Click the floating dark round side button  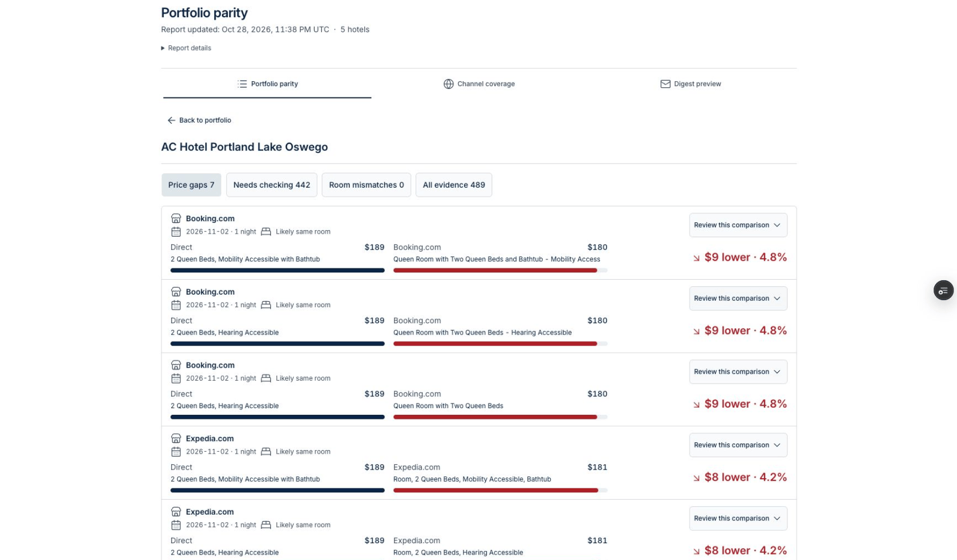tap(943, 290)
